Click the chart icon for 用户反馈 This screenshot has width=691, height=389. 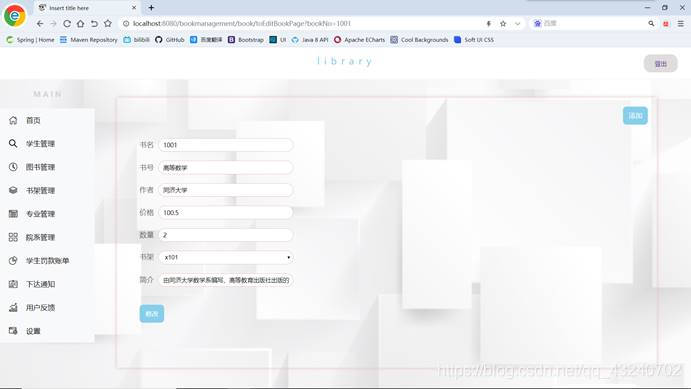(13, 307)
